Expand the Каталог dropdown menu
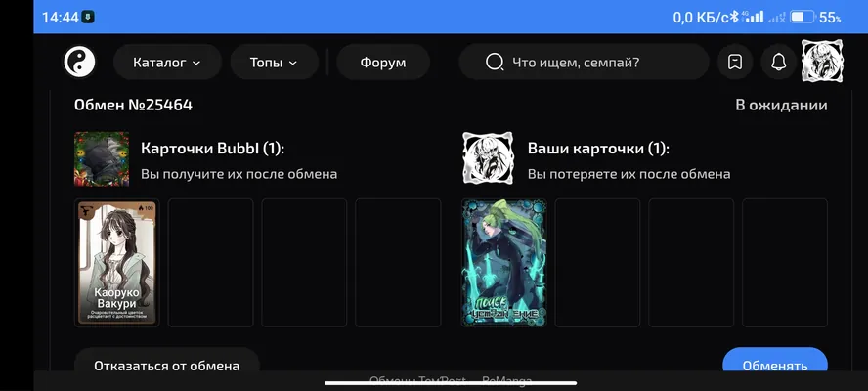 (167, 62)
